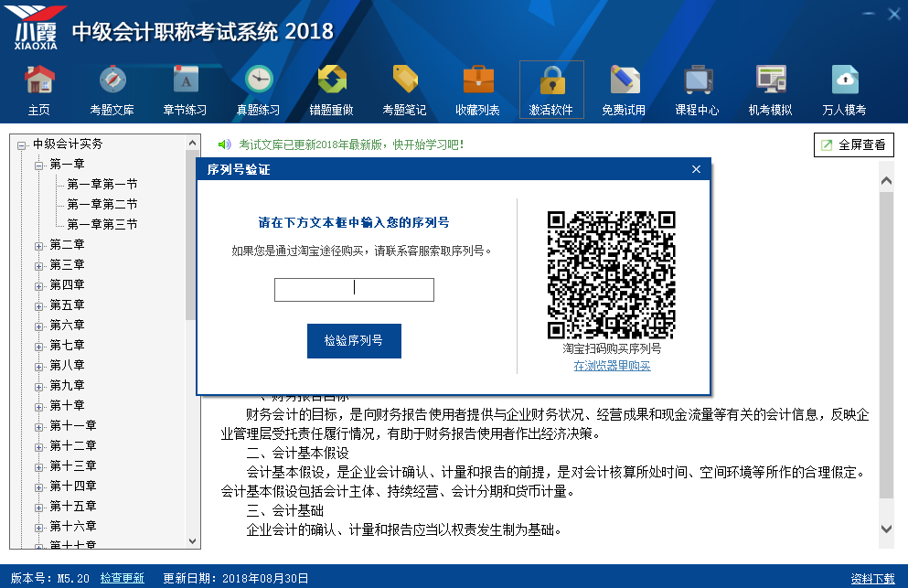
Task: Click the 小霞 XIAOXIA logo
Action: tap(36, 27)
